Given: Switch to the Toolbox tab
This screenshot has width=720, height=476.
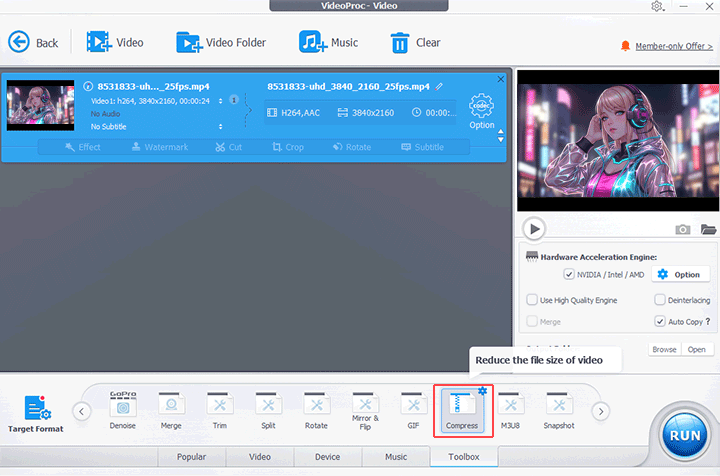Looking at the screenshot, I should click(x=464, y=457).
